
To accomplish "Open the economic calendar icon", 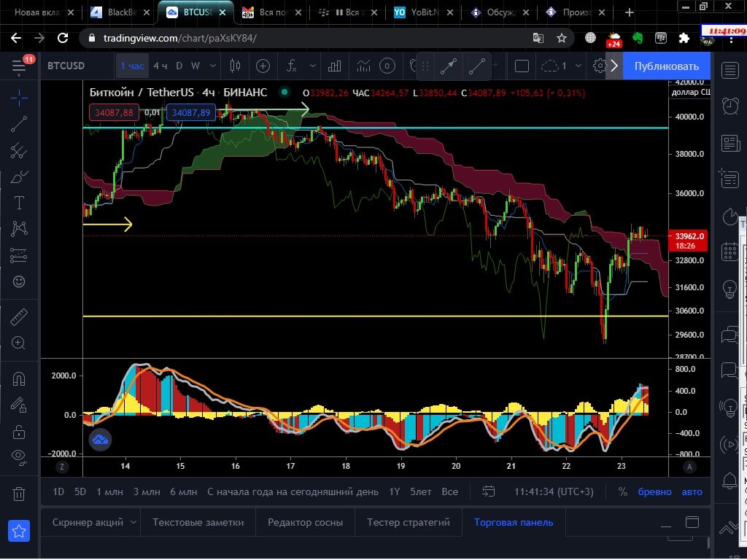I will pyautogui.click(x=729, y=251).
